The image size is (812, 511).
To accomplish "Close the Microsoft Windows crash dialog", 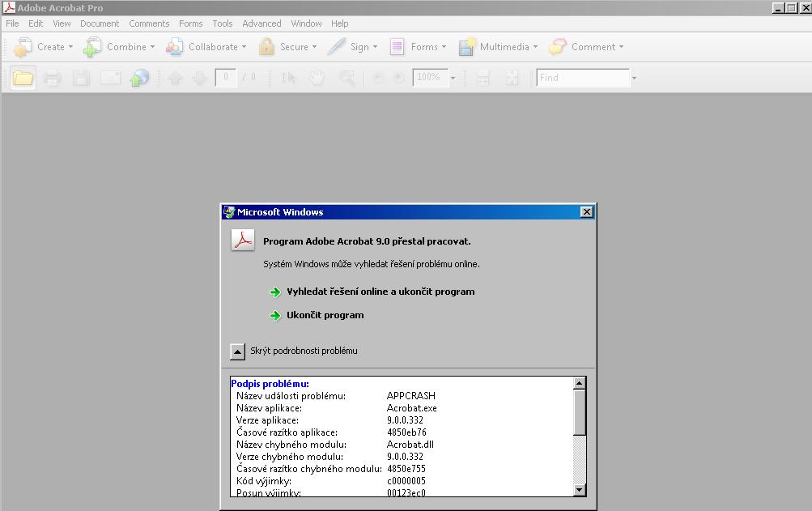I will tap(586, 212).
